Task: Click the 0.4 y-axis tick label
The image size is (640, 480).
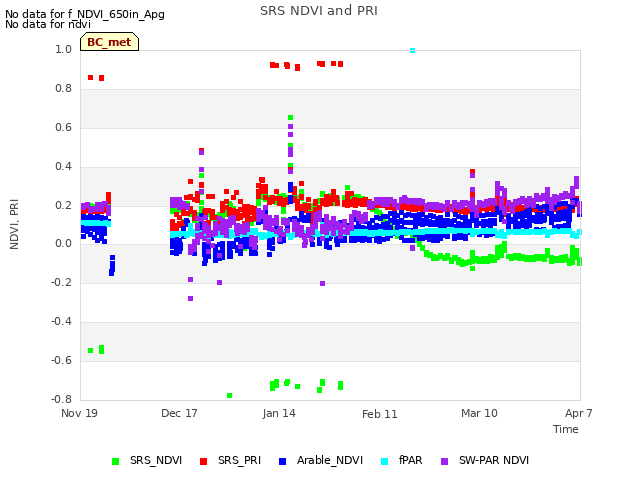Action: pyautogui.click(x=63, y=166)
